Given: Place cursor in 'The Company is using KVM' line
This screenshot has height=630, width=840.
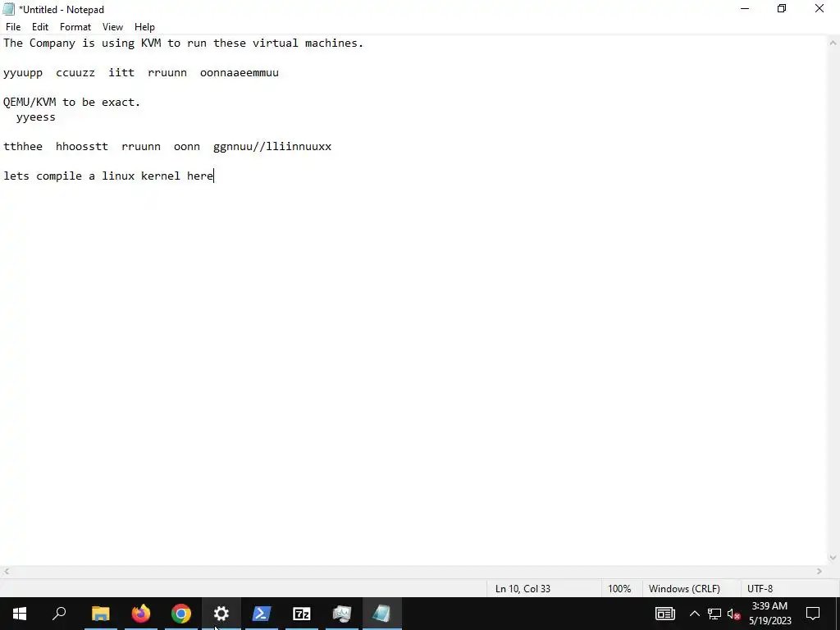Looking at the screenshot, I should coord(183,43).
